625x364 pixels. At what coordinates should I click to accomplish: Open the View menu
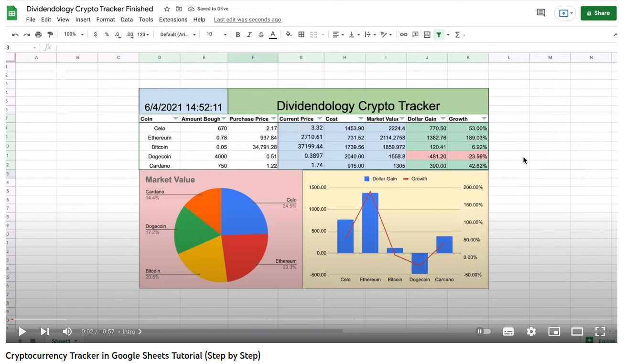point(63,20)
